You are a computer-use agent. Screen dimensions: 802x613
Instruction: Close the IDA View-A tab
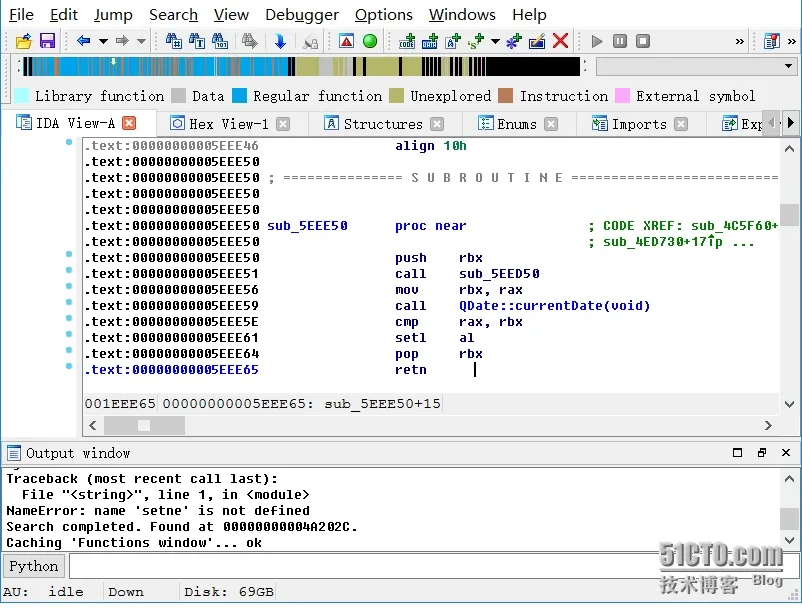pos(129,123)
